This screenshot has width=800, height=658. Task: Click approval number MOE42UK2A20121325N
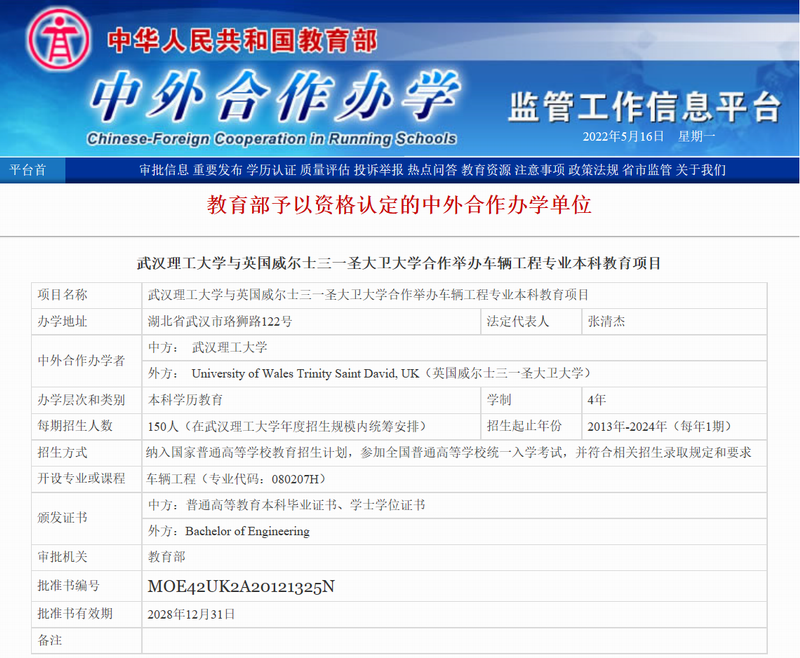pyautogui.click(x=241, y=587)
